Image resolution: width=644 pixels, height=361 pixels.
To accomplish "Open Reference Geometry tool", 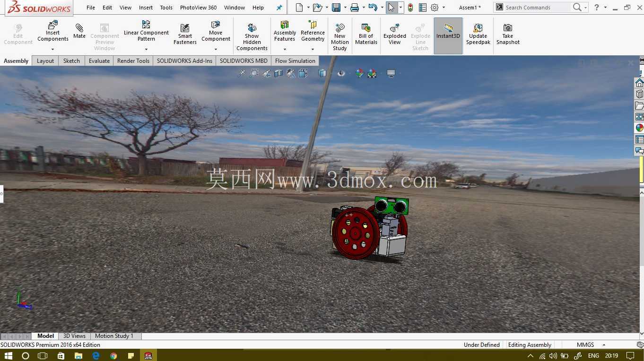I will coord(313,31).
